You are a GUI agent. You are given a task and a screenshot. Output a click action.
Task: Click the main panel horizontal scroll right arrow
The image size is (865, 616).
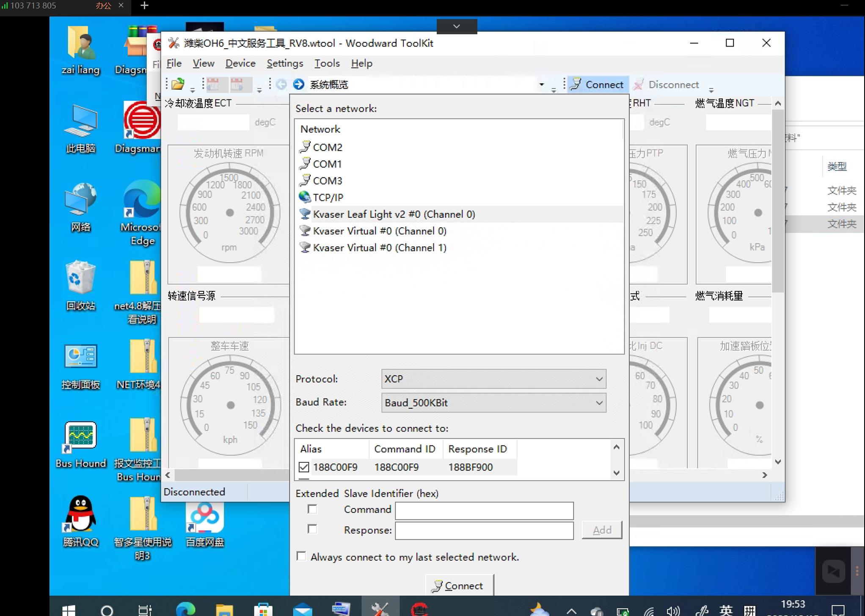tap(764, 475)
